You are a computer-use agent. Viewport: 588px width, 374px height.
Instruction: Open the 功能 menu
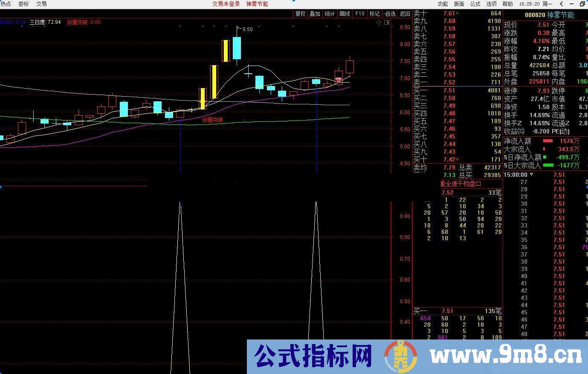coord(443,4)
